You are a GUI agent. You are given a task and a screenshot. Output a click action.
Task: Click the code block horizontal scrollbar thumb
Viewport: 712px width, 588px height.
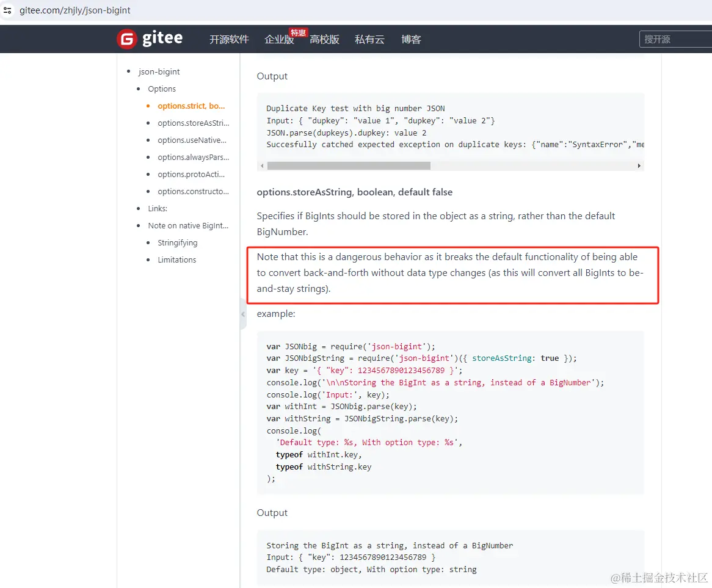click(x=349, y=165)
